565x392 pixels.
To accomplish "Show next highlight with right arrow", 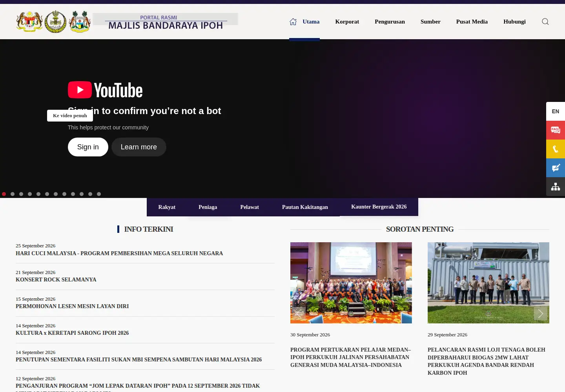I will pyautogui.click(x=541, y=313).
